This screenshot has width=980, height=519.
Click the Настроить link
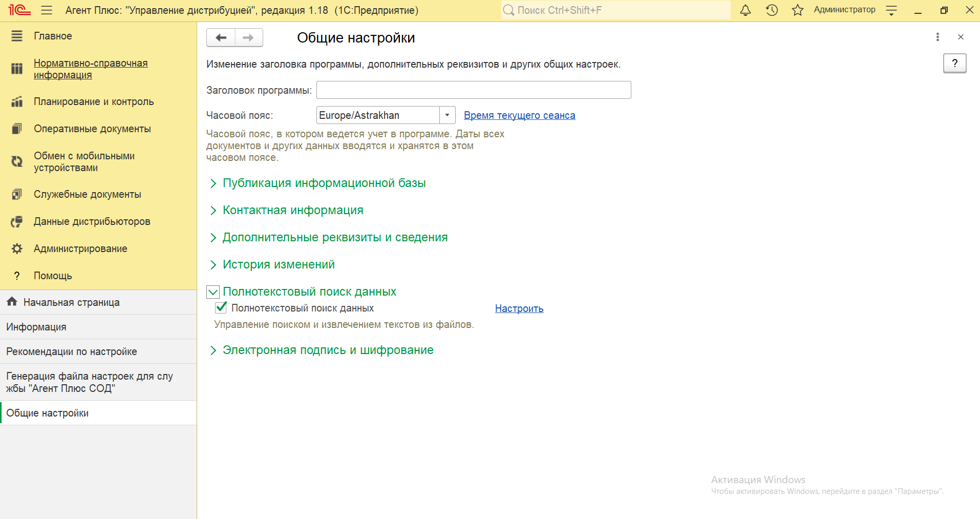519,308
